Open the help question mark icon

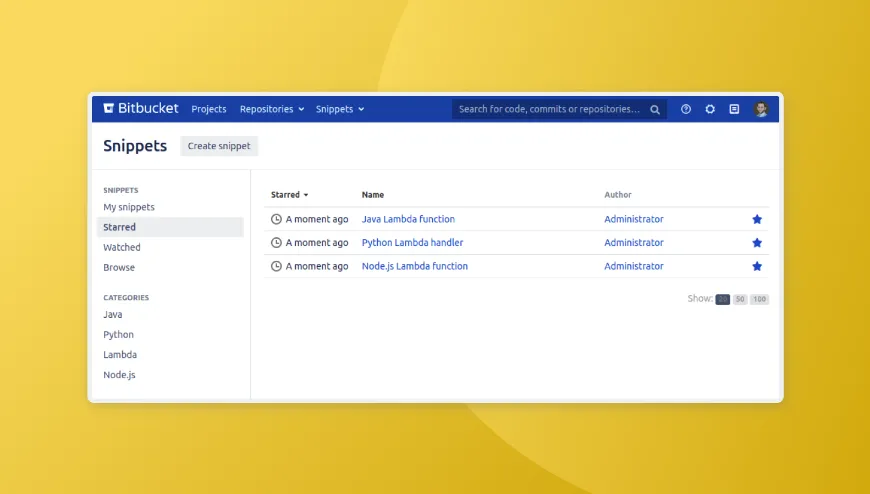coord(686,109)
